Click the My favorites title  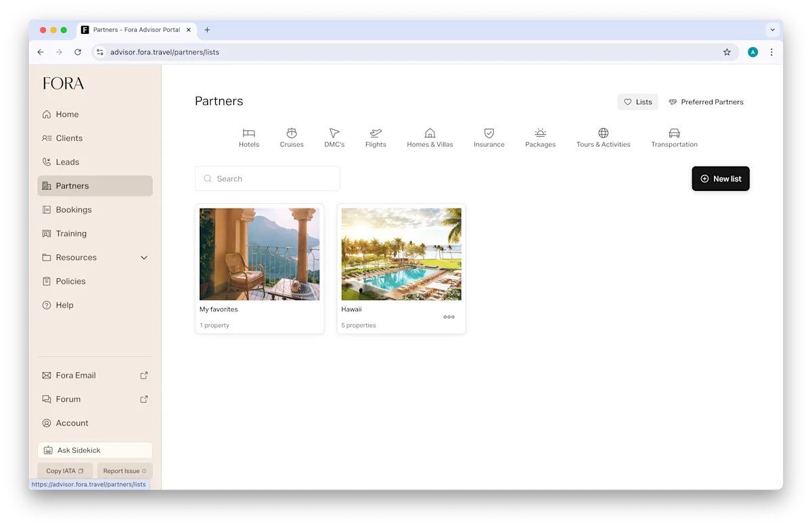(x=219, y=309)
